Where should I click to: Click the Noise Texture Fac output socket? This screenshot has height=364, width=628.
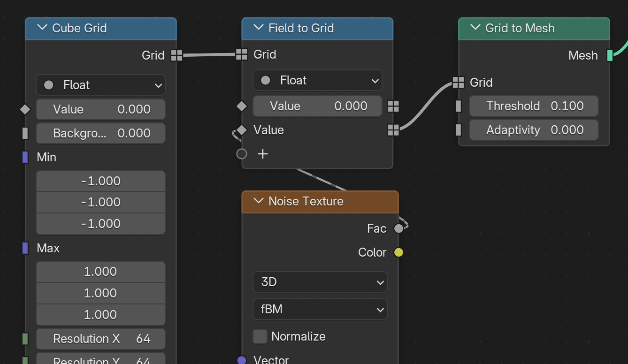pos(398,228)
